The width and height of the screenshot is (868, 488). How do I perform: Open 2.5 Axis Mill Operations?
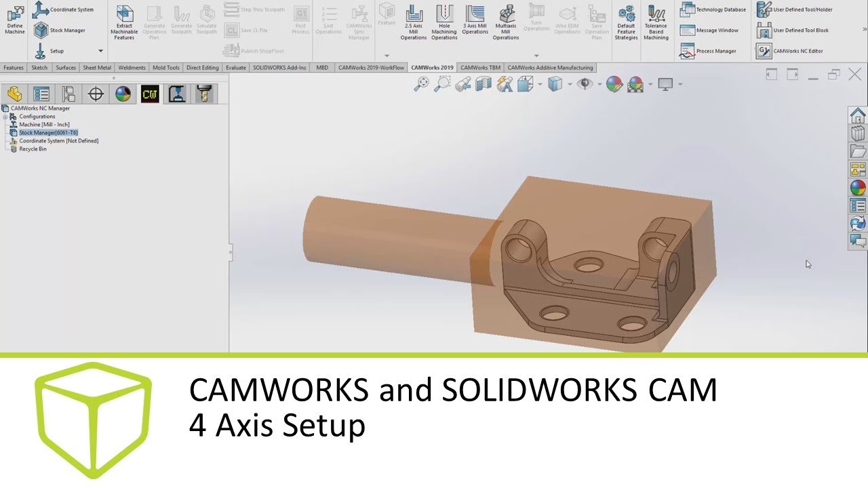414,22
